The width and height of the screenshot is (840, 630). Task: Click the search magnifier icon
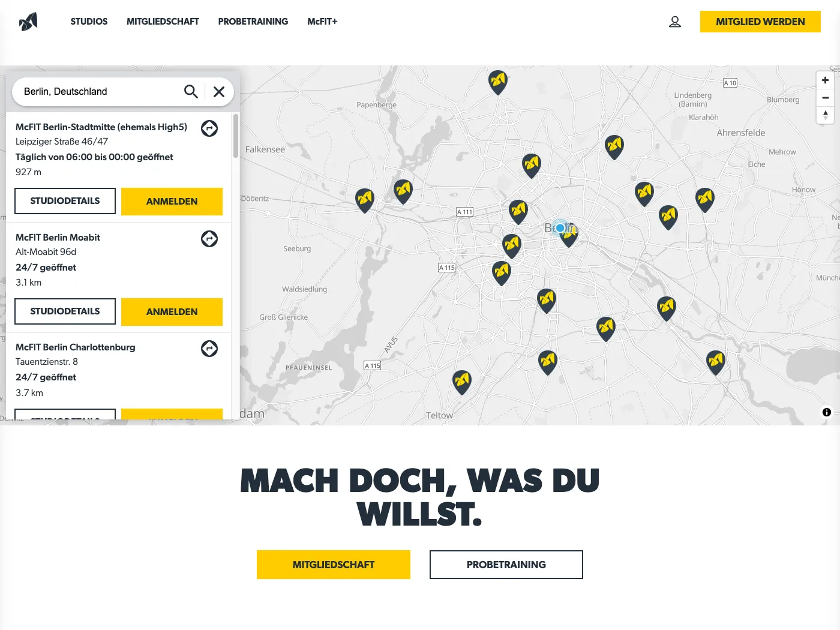(191, 91)
